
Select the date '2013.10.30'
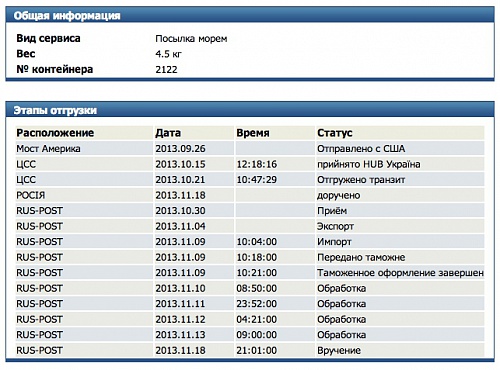[x=180, y=211]
